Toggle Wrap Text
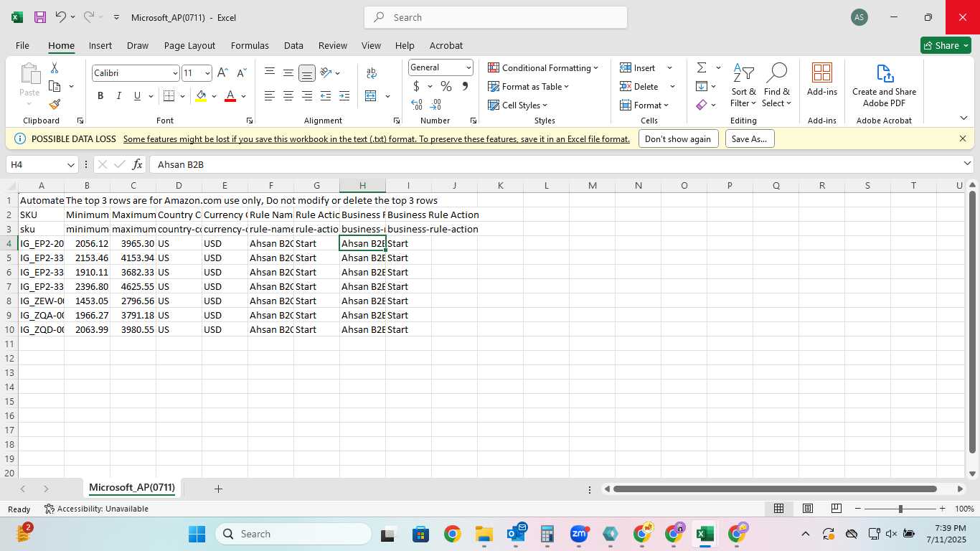980x551 pixels. 372,72
